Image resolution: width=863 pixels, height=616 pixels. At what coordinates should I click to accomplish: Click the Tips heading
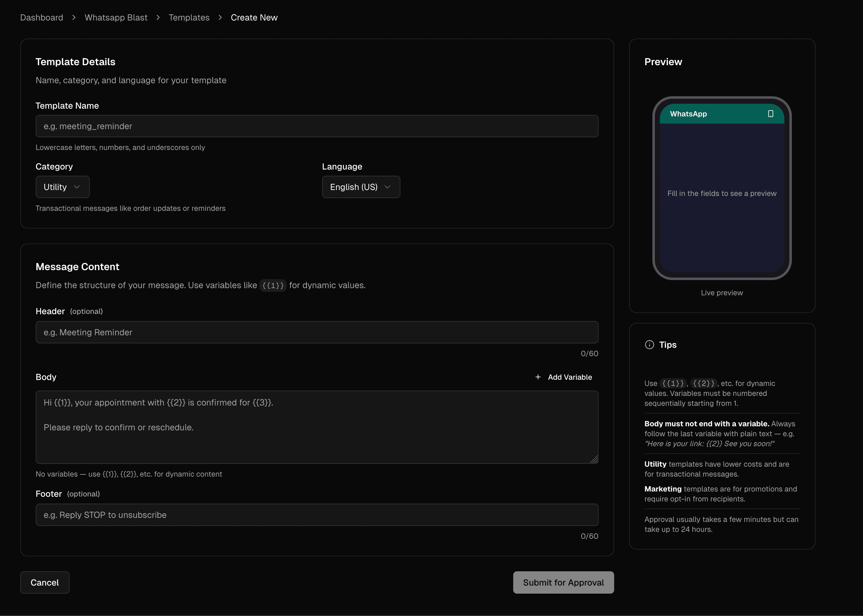pyautogui.click(x=668, y=345)
